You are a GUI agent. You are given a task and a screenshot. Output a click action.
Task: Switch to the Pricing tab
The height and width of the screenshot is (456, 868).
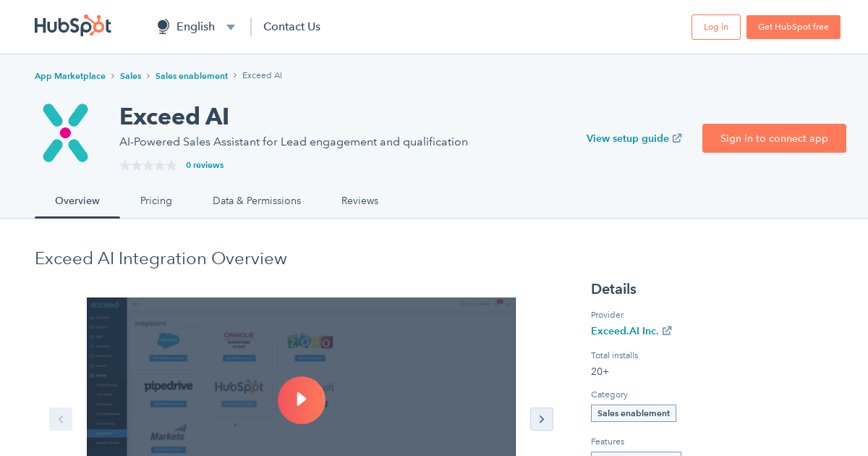[x=156, y=200]
